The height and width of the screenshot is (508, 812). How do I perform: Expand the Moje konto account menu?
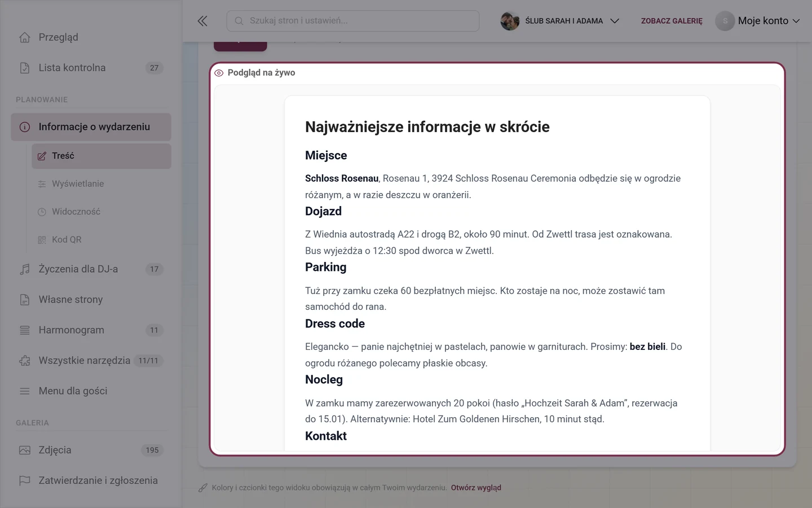point(758,21)
